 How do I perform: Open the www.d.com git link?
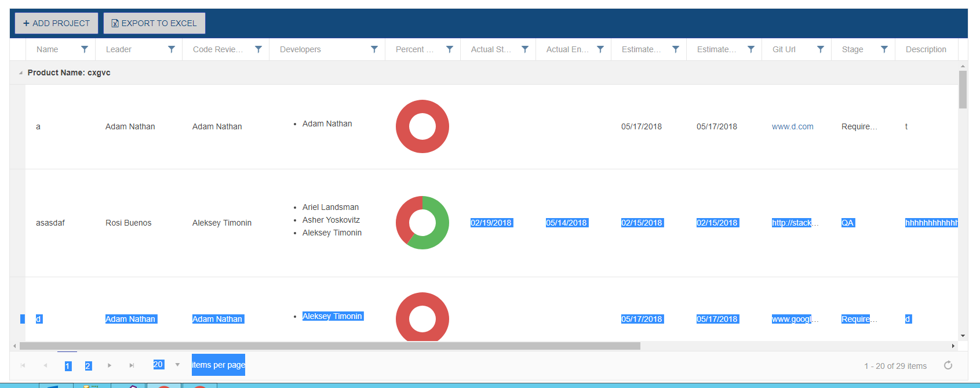(x=792, y=126)
